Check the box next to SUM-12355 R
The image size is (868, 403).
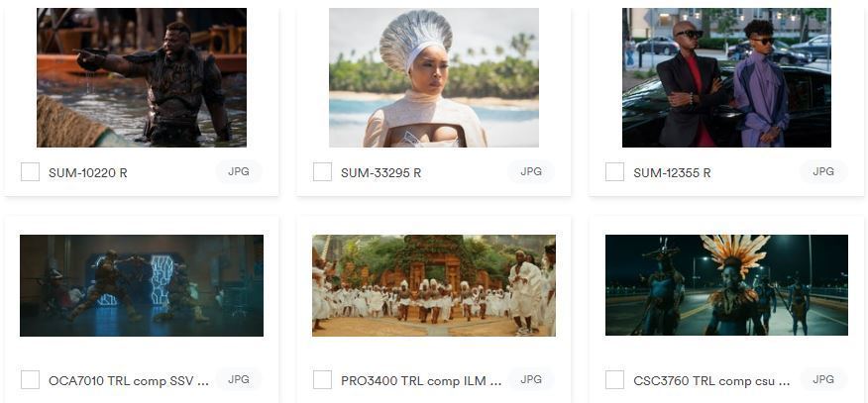pyautogui.click(x=614, y=172)
